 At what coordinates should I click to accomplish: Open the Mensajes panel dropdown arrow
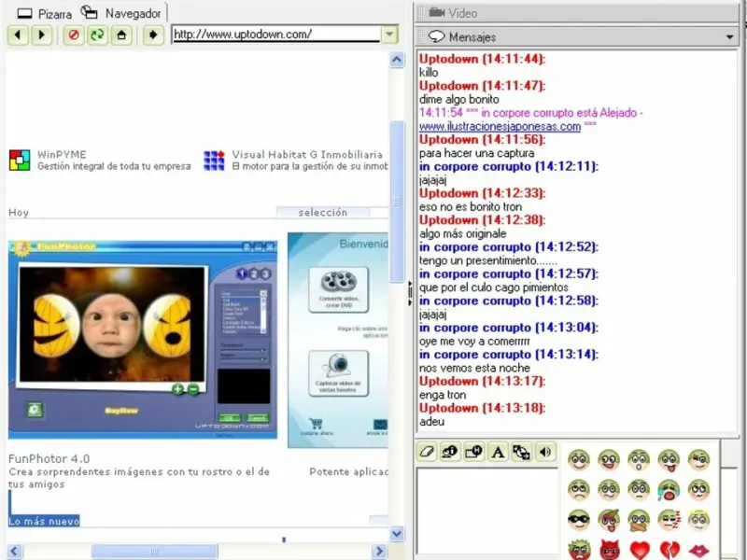729,37
